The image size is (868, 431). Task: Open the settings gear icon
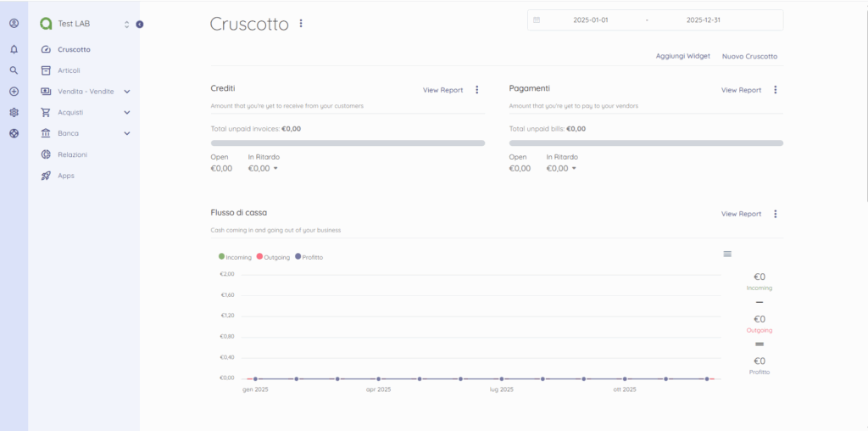14,112
